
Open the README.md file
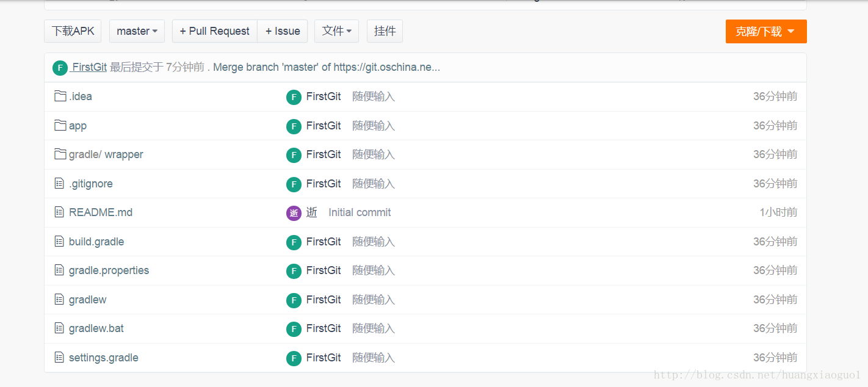[x=101, y=212]
